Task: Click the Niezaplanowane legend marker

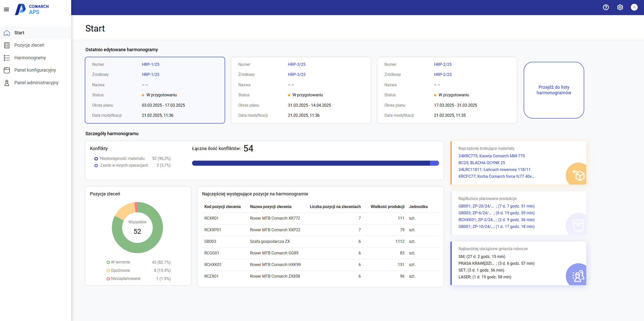Action: pos(108,279)
